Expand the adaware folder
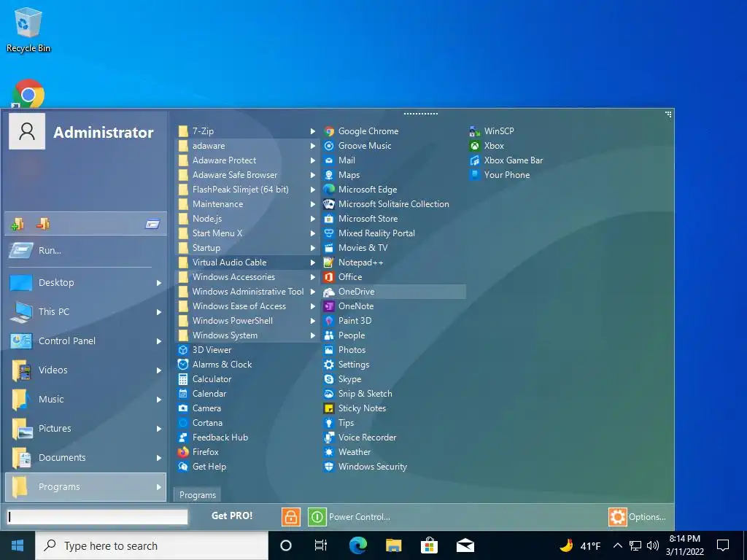This screenshot has width=747, height=560. point(247,146)
